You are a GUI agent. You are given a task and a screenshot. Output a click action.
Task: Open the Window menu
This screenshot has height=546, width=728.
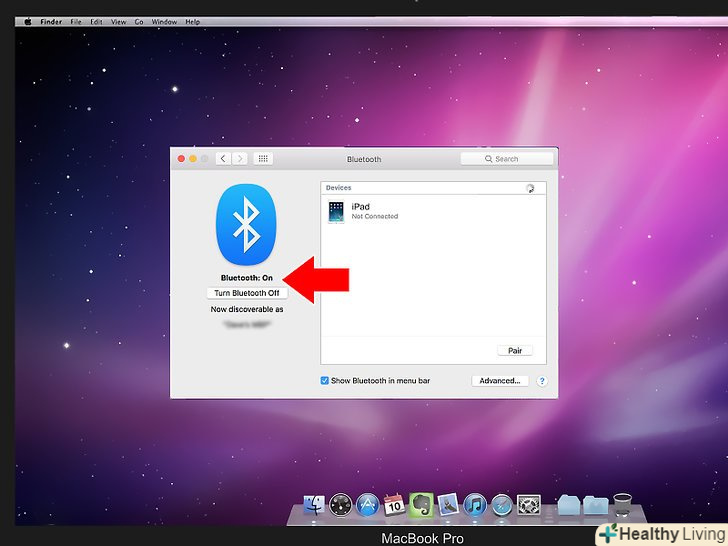click(x=164, y=21)
